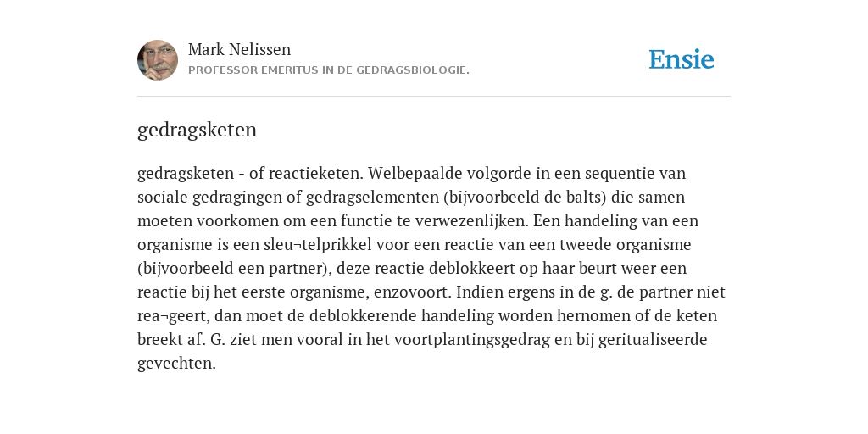Click the horizontal divider under the author header

[434, 97]
